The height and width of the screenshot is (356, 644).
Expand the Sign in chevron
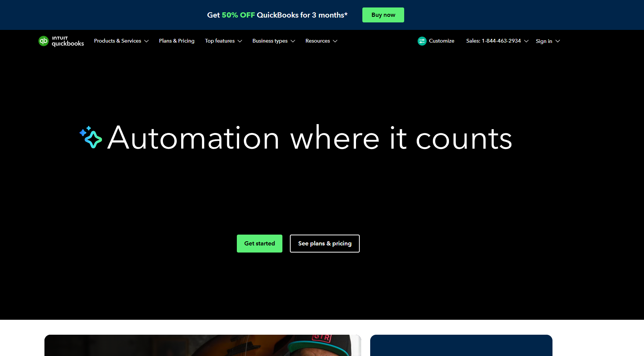point(558,41)
